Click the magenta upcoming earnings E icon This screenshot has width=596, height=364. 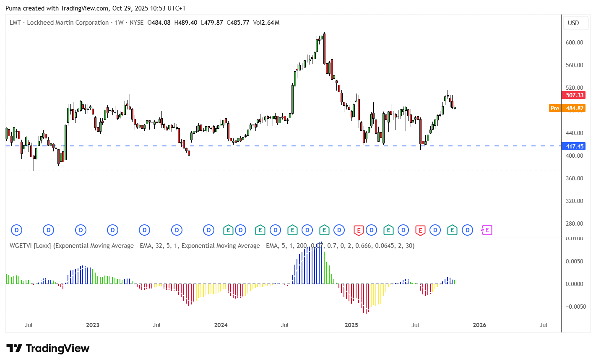[487, 230]
